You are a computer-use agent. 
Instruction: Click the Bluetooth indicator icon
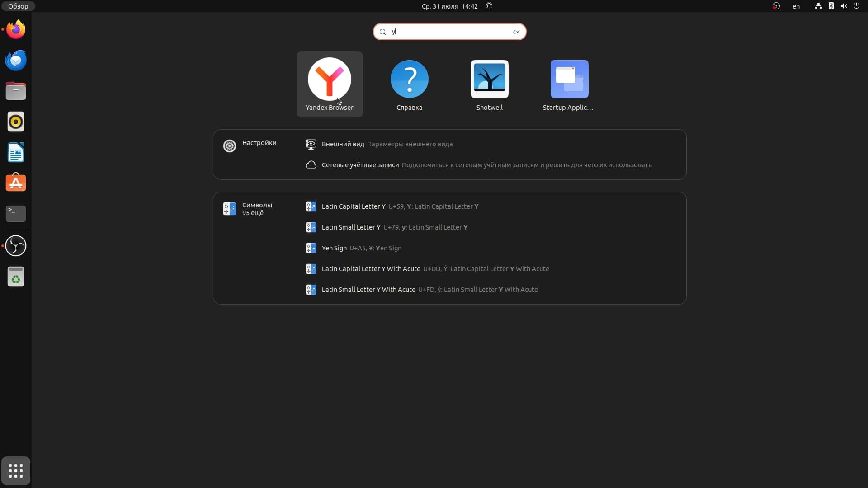pos(831,6)
